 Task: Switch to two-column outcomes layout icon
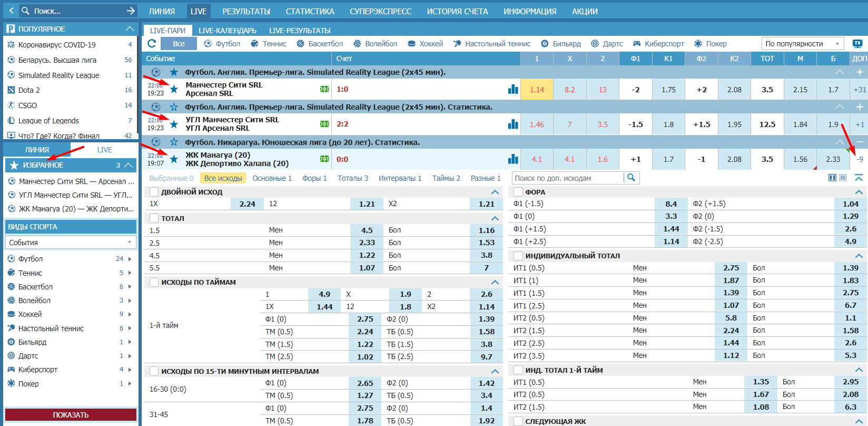click(x=832, y=178)
